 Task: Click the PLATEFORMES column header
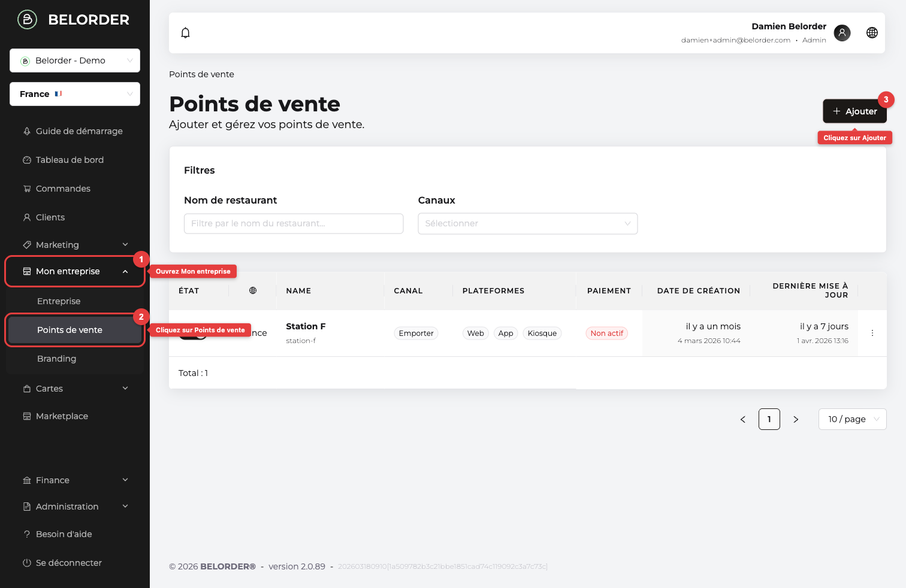493,291
